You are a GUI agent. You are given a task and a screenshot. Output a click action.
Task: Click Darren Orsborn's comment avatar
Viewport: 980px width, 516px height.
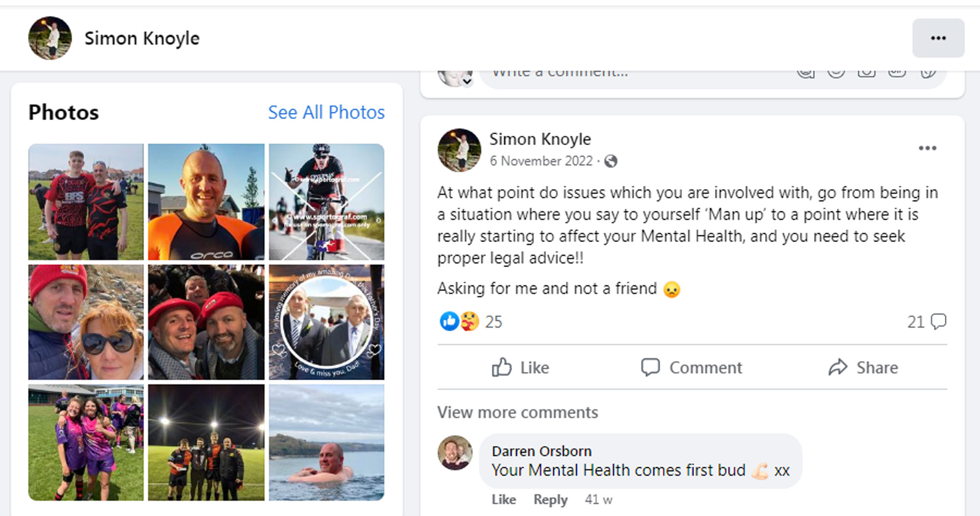click(455, 453)
